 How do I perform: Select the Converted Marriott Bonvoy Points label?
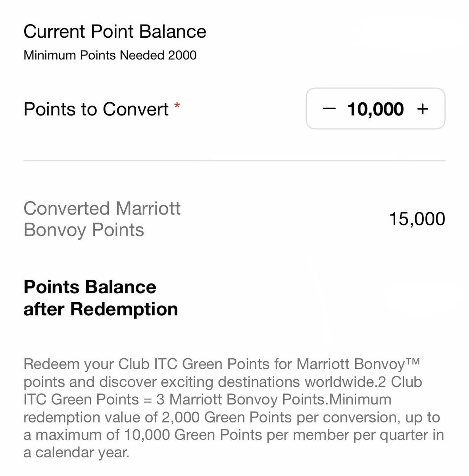102,219
